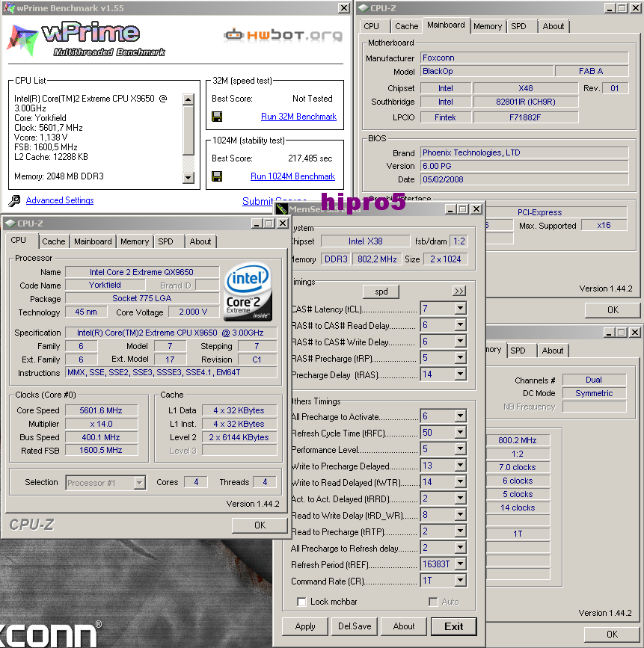Click OK in the Mainboard CPU-Z window

click(613, 310)
